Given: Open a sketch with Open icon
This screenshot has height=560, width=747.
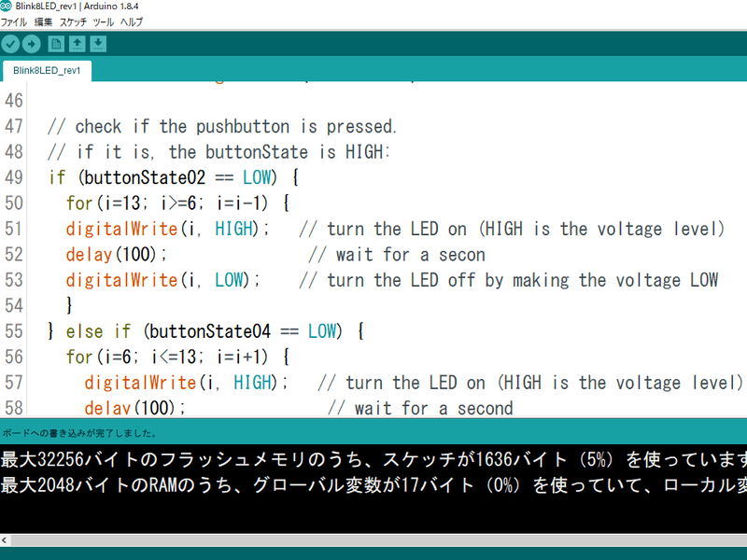Looking at the screenshot, I should point(78,44).
